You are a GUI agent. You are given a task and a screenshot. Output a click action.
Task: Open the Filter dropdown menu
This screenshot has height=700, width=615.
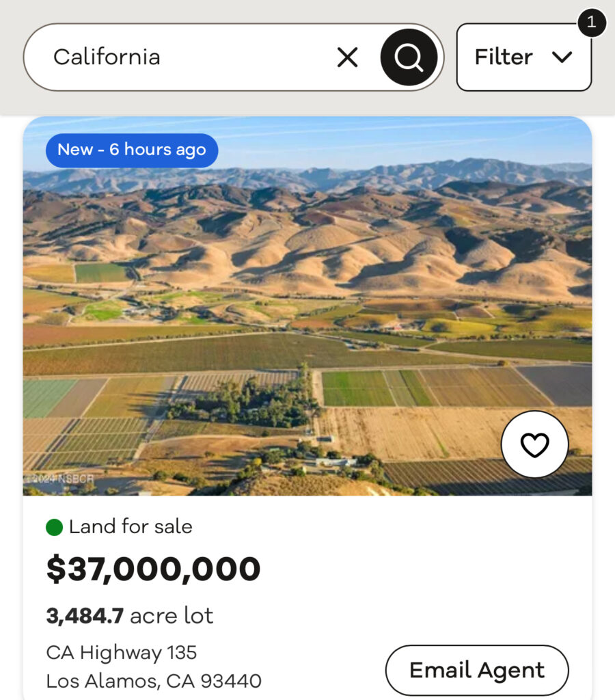[504, 57]
